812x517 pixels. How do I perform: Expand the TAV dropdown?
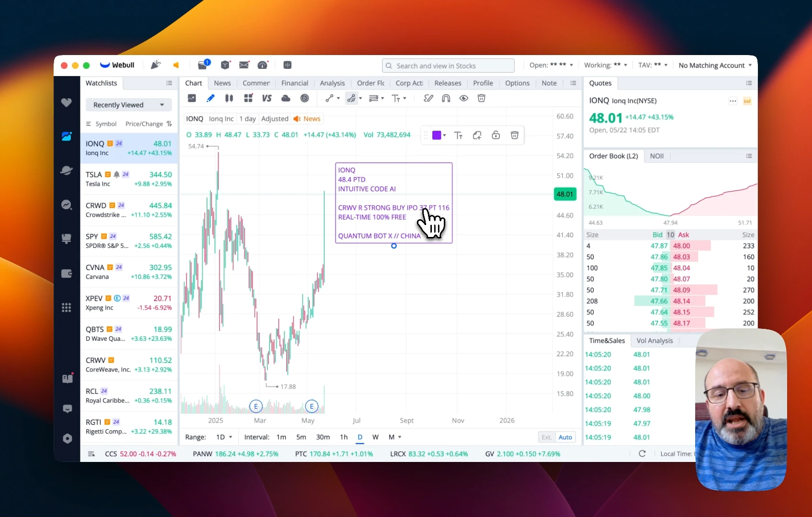coord(653,65)
